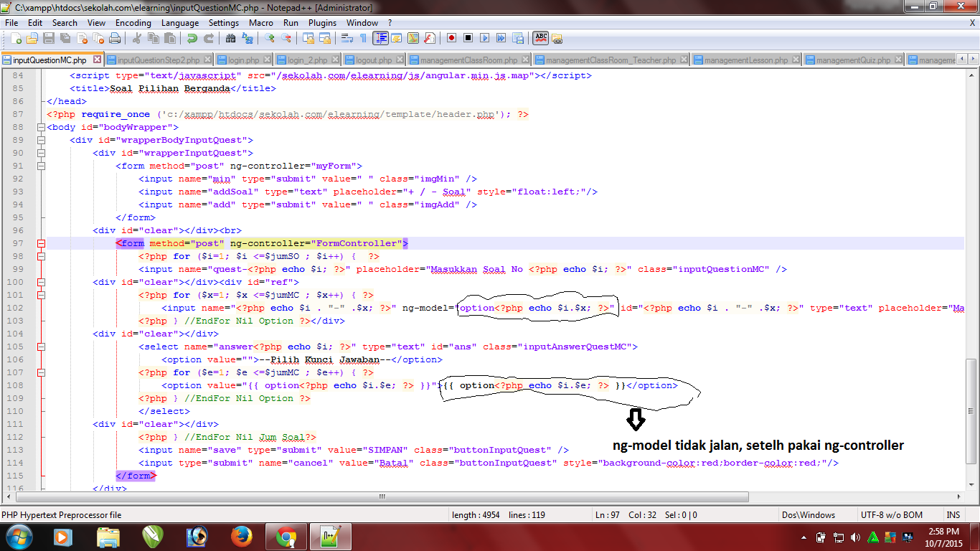The height and width of the screenshot is (551, 980).
Task: Close the managementClassRoom.php tab
Action: 527,60
